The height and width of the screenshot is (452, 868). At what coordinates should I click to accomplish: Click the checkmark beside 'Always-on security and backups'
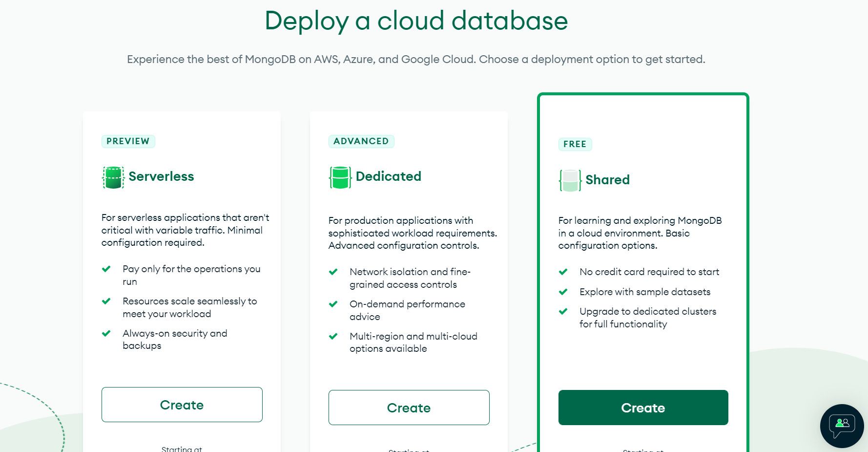click(x=107, y=333)
